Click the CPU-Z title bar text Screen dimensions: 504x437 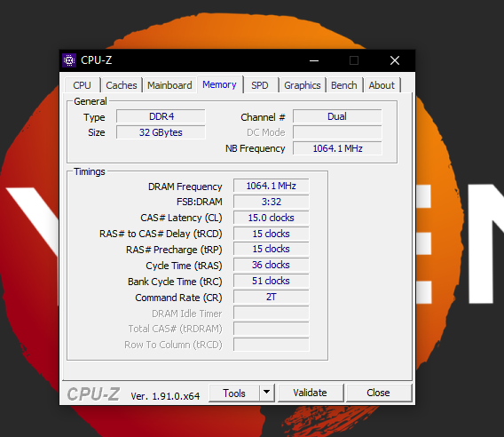[x=97, y=60]
